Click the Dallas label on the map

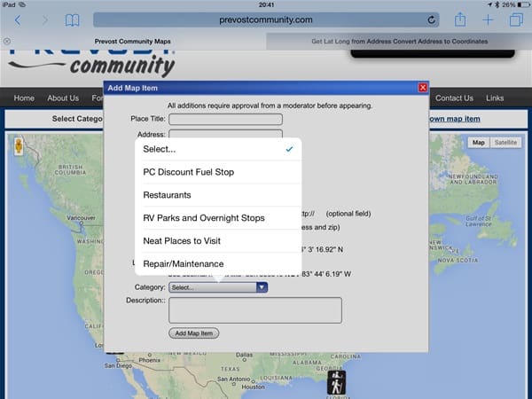click(x=245, y=355)
